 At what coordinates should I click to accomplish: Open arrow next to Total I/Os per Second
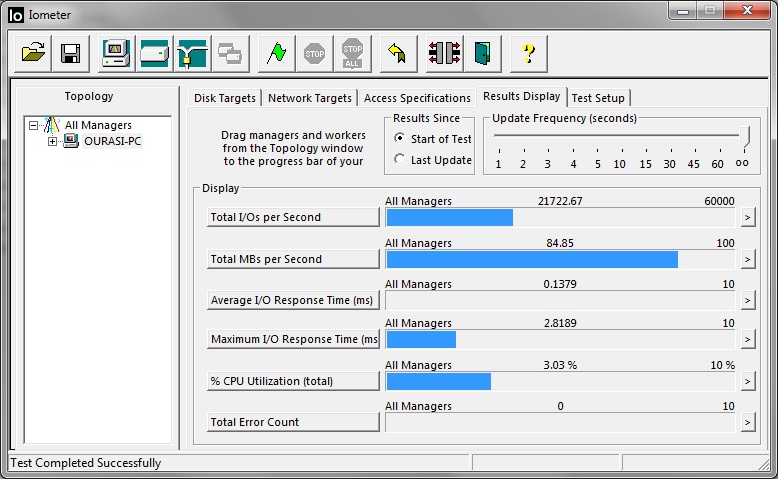coord(748,217)
